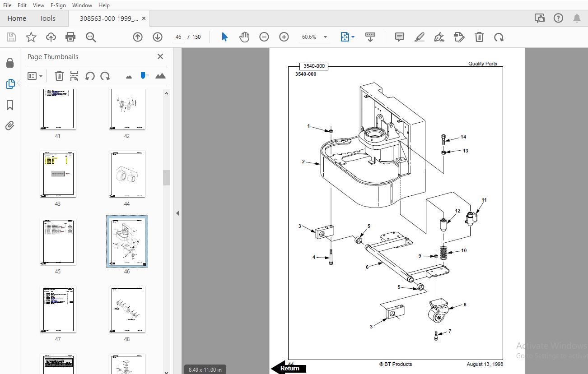588x374 pixels.
Task: Open the File menu
Action: (7, 5)
